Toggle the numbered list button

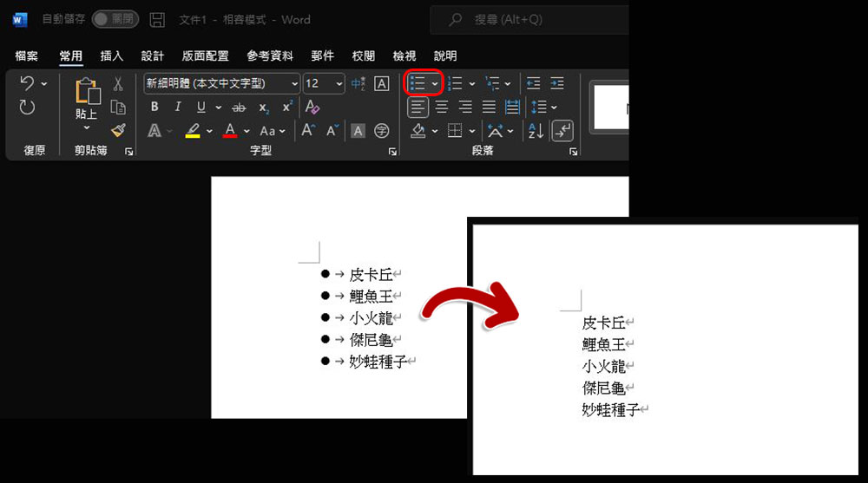455,83
